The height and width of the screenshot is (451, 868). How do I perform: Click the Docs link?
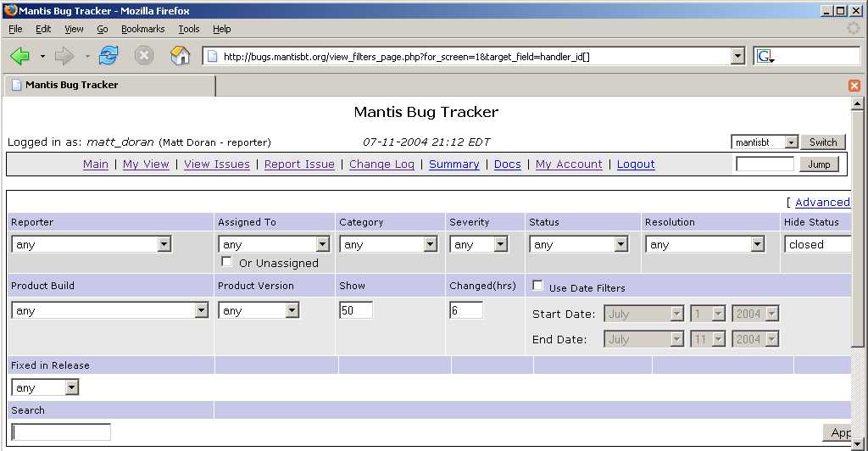point(508,164)
